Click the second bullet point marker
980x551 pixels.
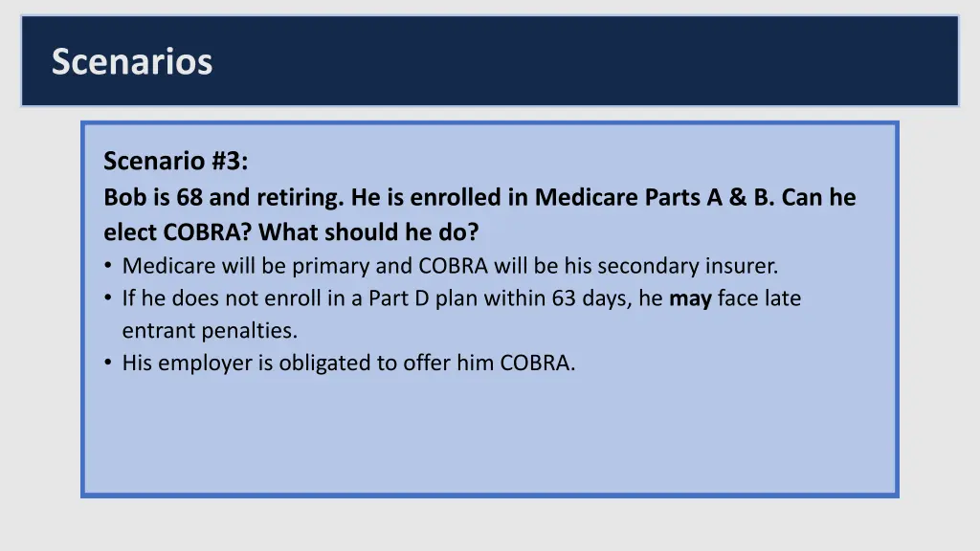108,298
